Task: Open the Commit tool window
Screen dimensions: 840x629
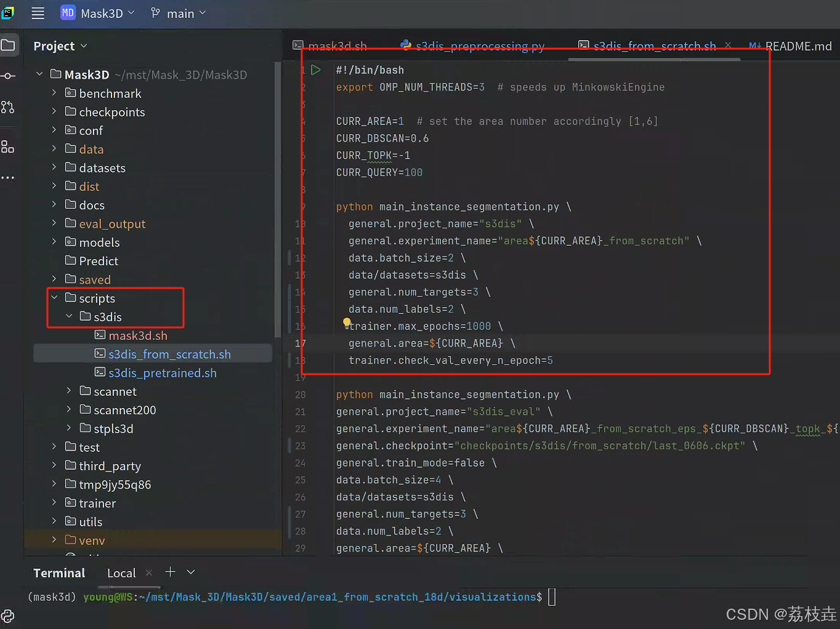Action: click(x=8, y=76)
